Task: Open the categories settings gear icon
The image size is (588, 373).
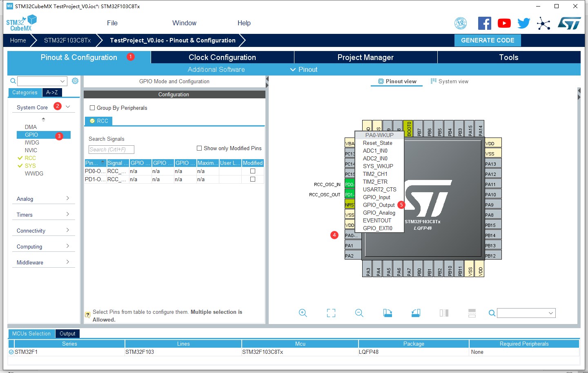Action: click(x=75, y=81)
